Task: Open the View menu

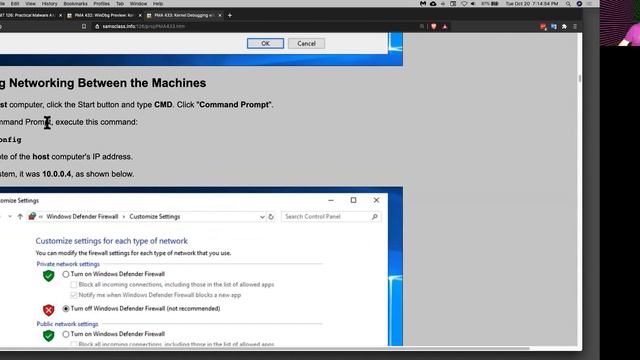Action: [x=30, y=4]
